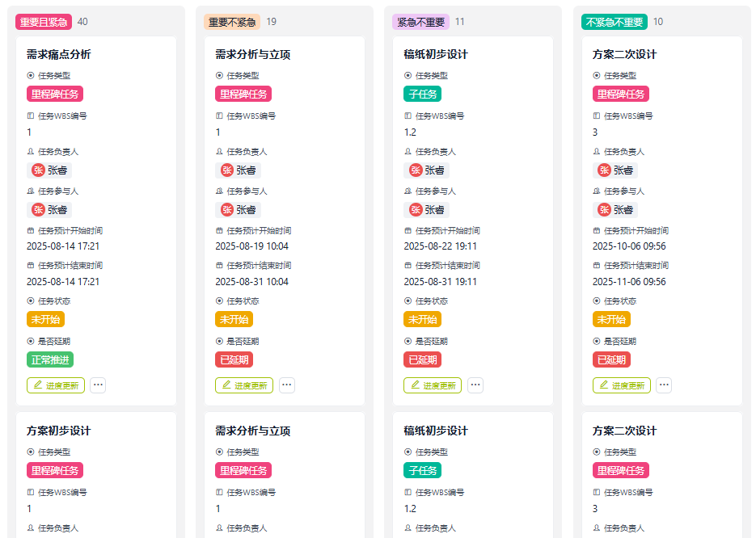756x538 pixels.
Task: Select the 重要且紧急 column header tag
Action: click(43, 22)
